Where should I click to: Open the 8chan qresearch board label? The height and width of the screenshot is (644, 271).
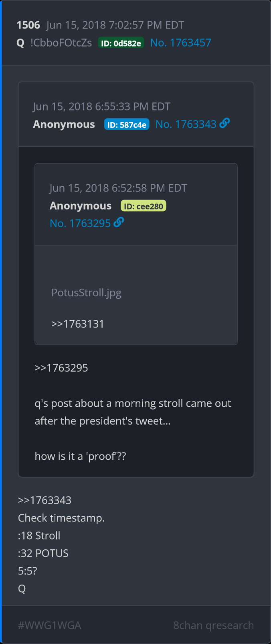pos(213,626)
